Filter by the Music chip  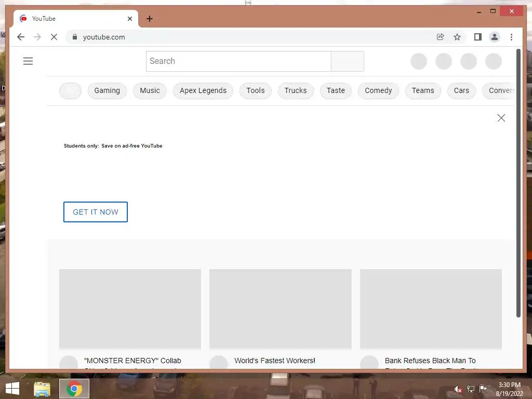[x=150, y=90]
